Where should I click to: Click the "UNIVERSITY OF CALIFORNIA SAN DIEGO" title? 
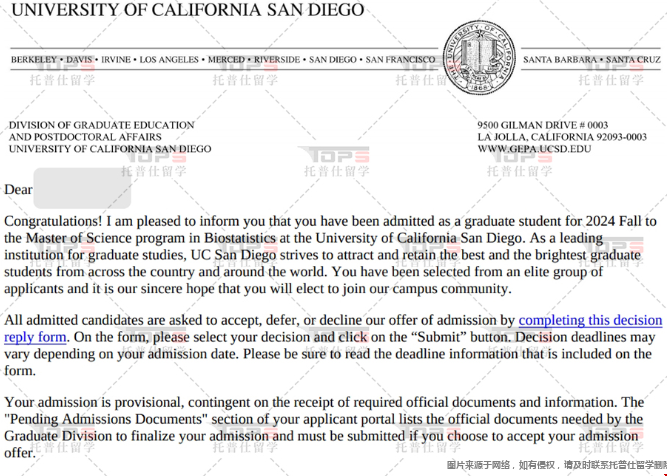click(188, 9)
